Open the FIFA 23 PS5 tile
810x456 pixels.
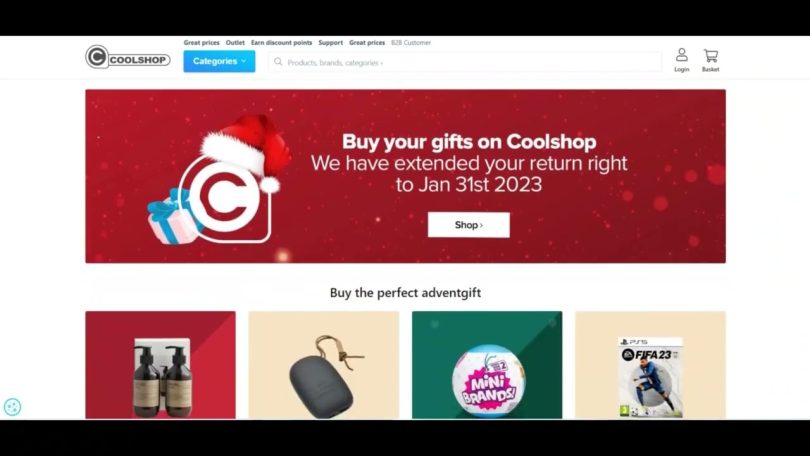coord(650,365)
